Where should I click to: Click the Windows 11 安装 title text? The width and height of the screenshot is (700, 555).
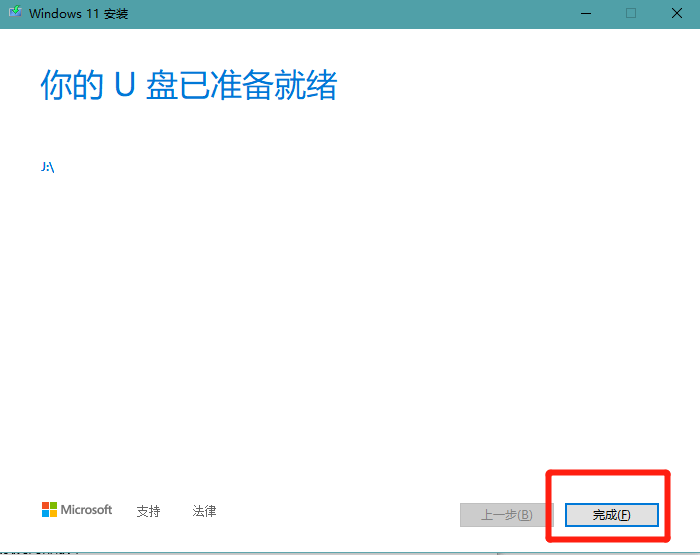tap(78, 14)
